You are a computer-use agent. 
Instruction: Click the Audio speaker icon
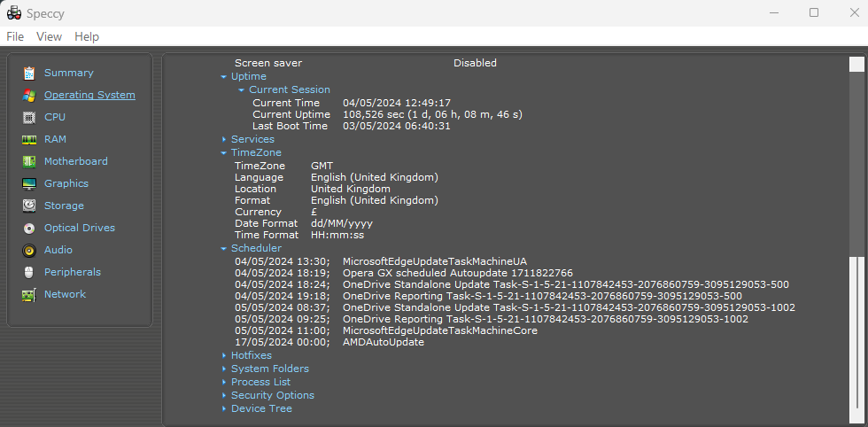(x=29, y=250)
